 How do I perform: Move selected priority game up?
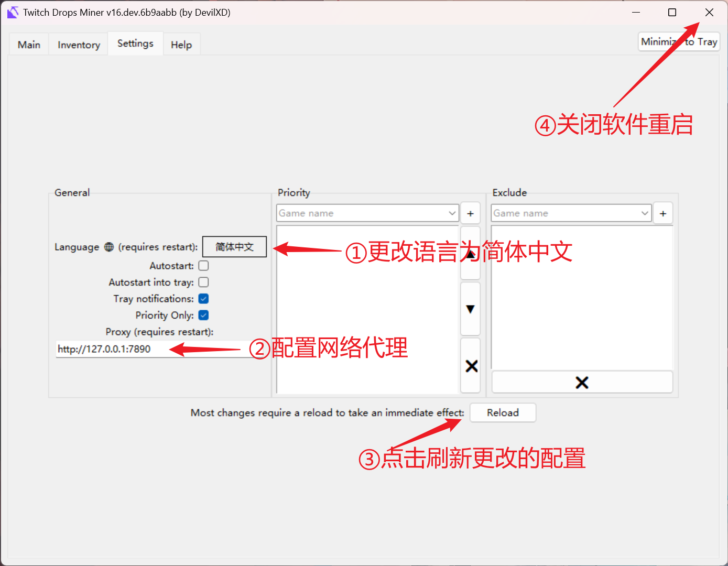[x=470, y=253]
